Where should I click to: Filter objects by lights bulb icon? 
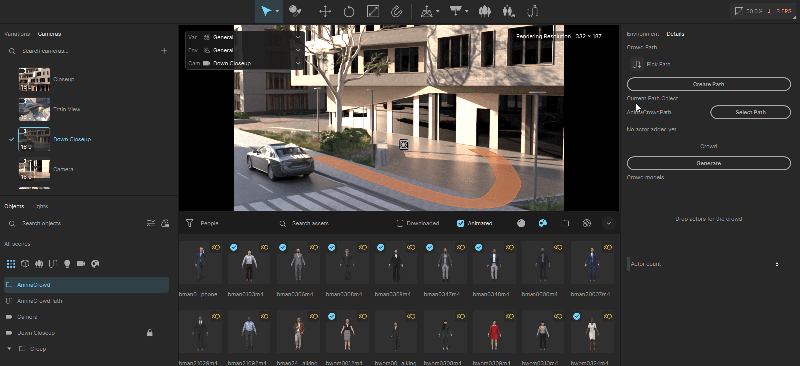coord(66,264)
